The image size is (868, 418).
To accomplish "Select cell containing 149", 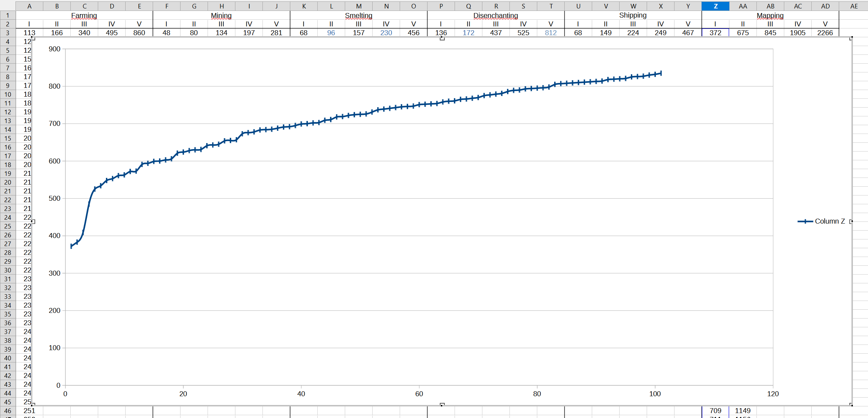I will click(606, 33).
